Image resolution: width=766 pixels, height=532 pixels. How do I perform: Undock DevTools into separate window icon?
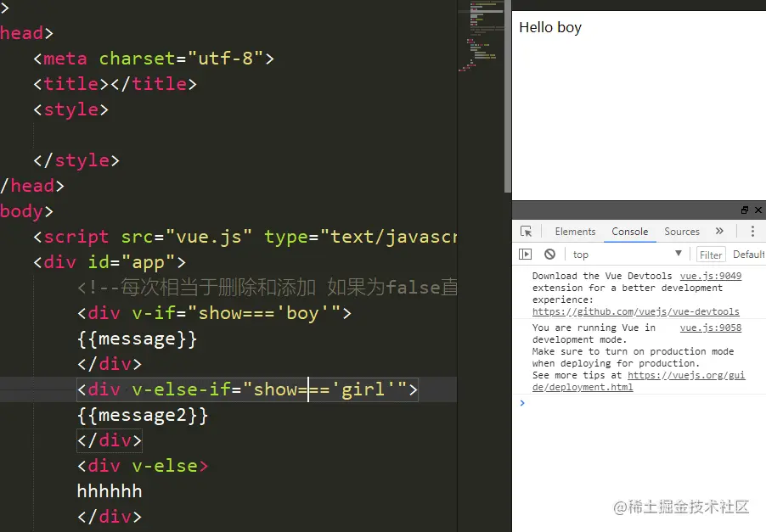[x=745, y=210]
